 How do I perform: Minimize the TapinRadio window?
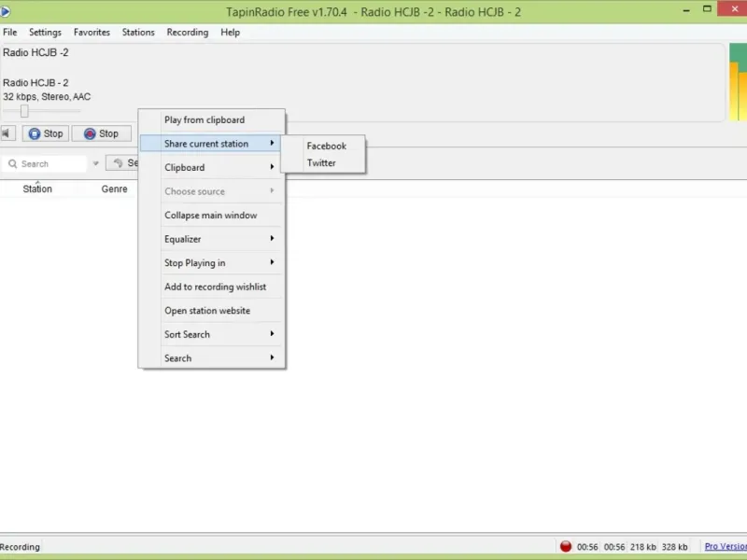click(x=686, y=10)
